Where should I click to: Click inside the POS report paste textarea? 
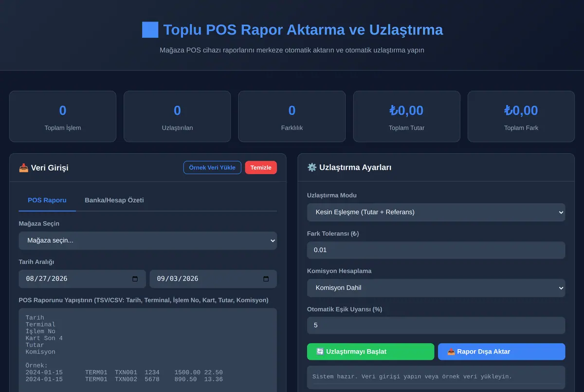tap(148, 350)
